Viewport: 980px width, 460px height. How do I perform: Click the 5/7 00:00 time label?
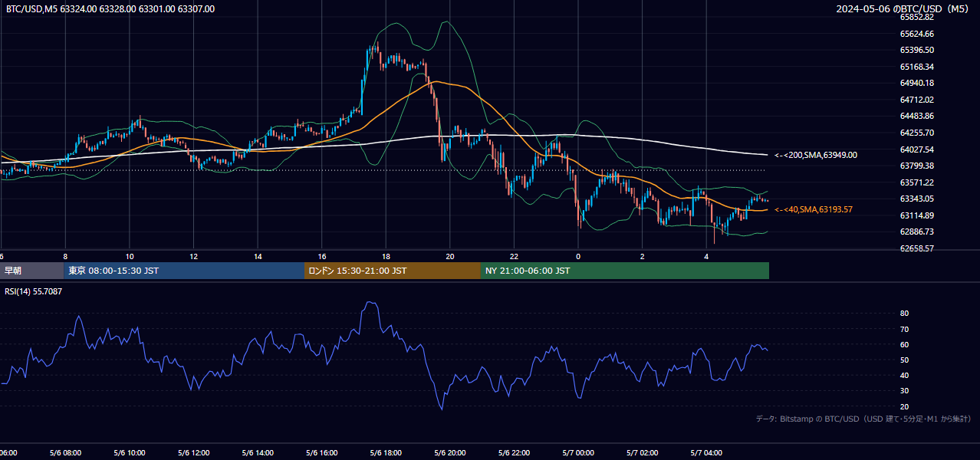[578, 453]
